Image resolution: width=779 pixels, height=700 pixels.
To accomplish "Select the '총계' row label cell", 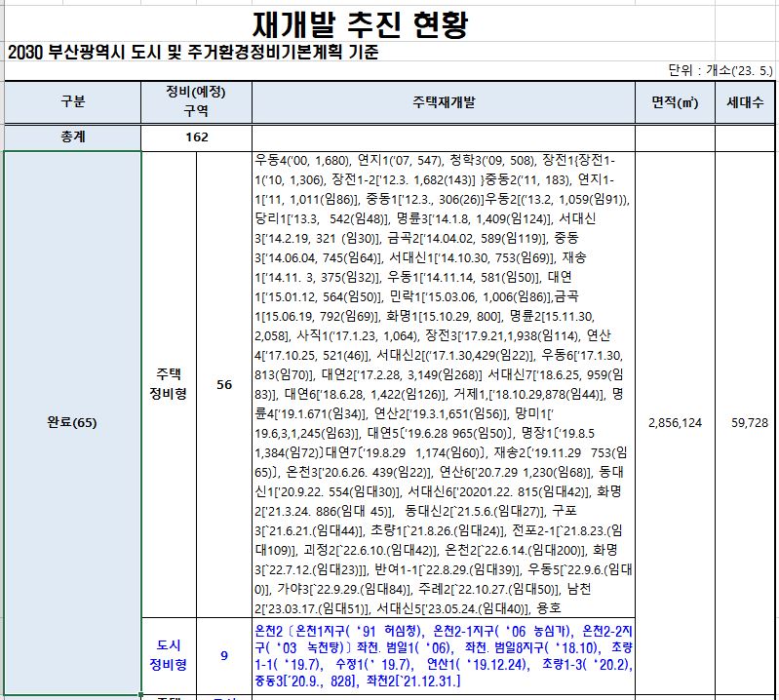I will [72, 137].
